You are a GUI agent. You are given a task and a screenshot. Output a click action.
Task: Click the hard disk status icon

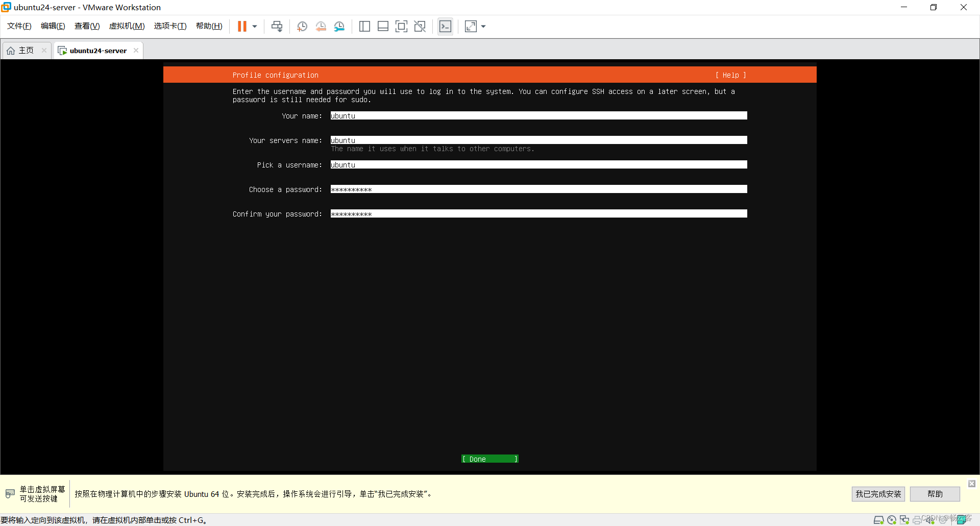(x=879, y=520)
